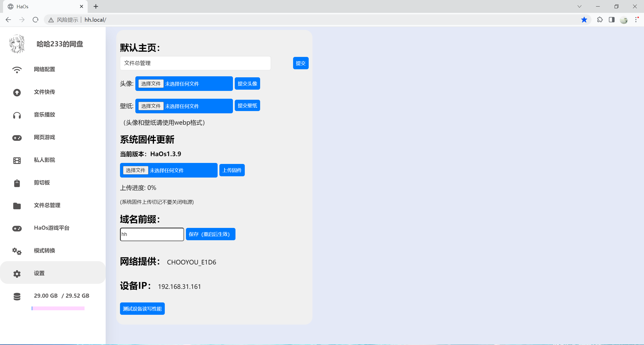The width and height of the screenshot is (644, 345).
Task: Click current version text HaOs1.3.9
Action: coord(166,154)
